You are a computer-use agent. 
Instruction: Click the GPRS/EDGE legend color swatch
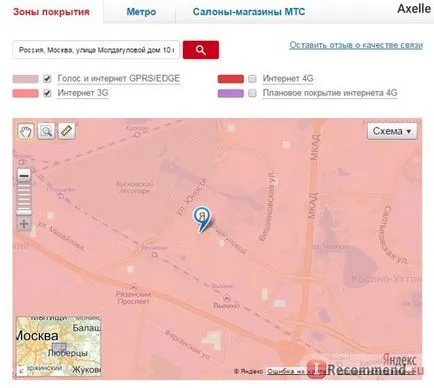click(26, 79)
